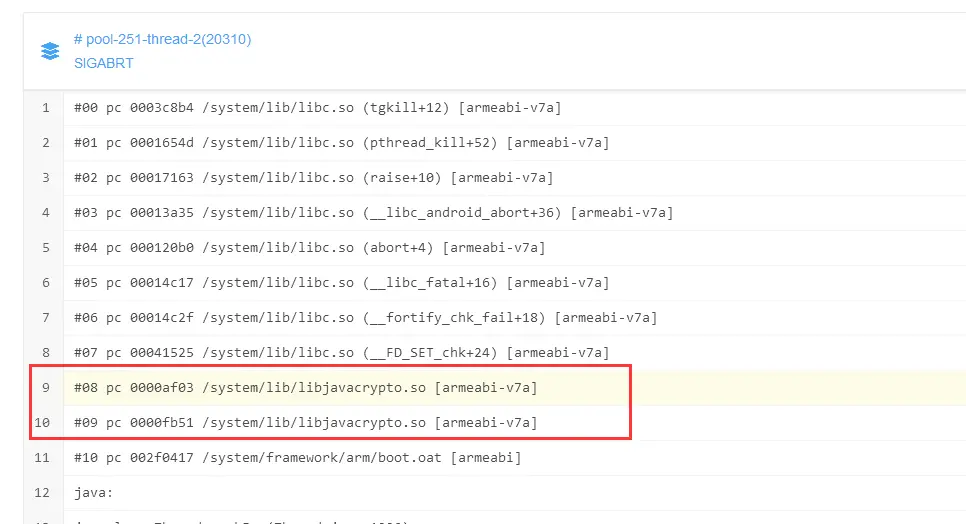The height and width of the screenshot is (524, 966).
Task: Click line number 9 in gutter
Action: tap(46, 388)
